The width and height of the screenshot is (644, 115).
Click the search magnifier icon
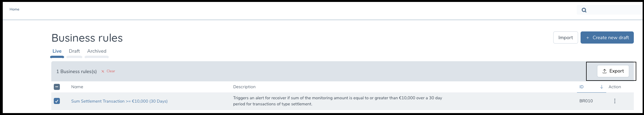(584, 10)
